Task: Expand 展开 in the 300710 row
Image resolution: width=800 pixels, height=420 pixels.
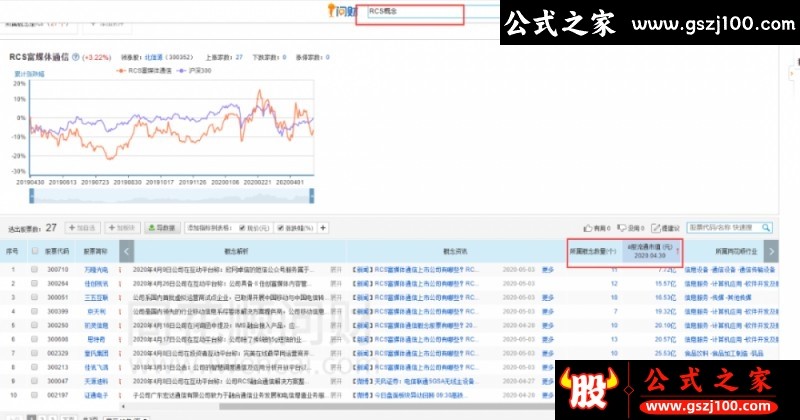Action: (336, 269)
